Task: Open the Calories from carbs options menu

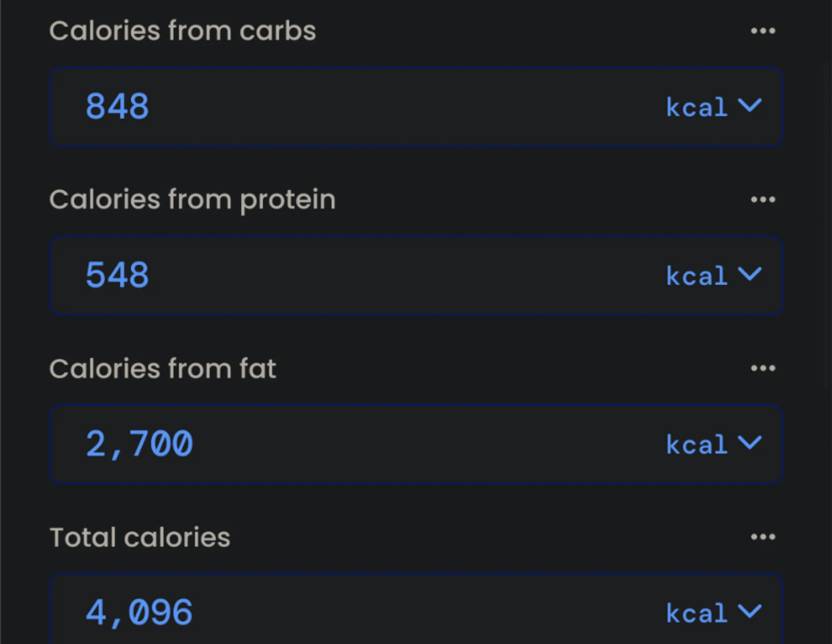Action: point(763,31)
